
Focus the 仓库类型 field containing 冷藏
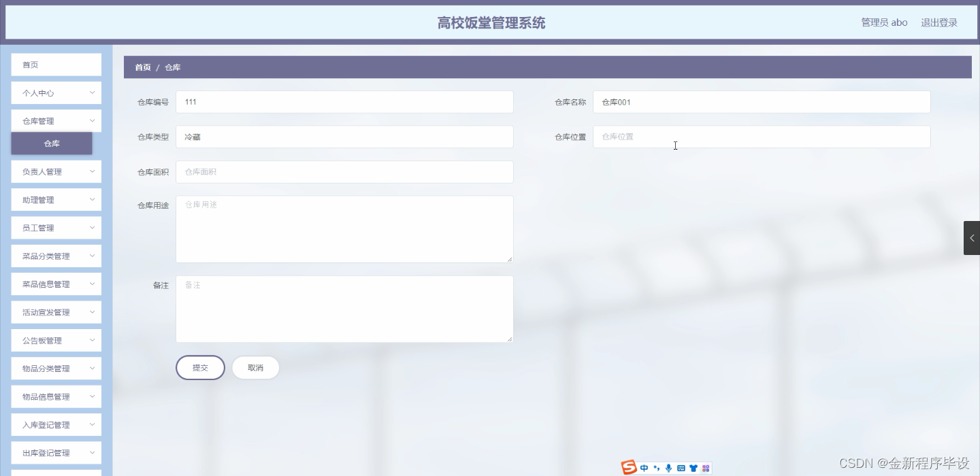click(x=344, y=137)
